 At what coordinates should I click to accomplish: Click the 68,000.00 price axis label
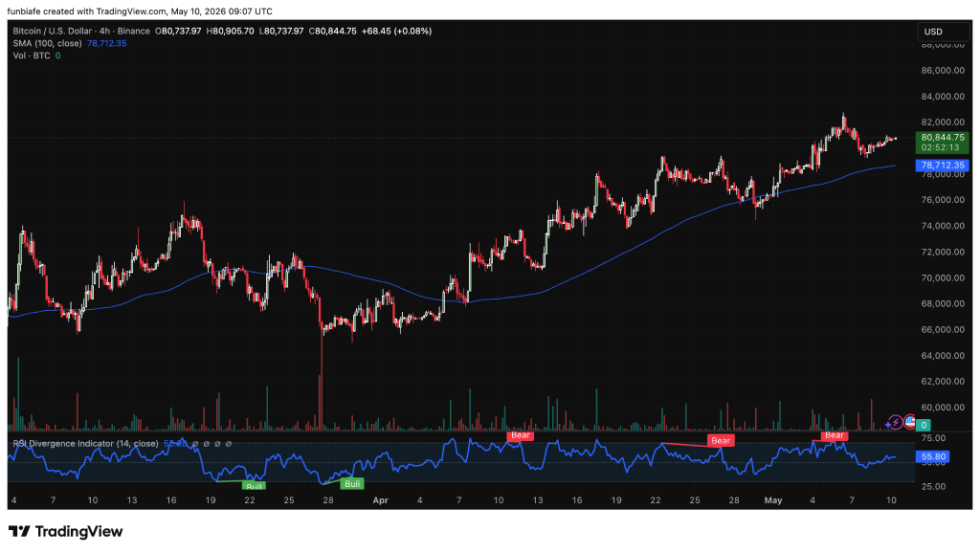click(x=943, y=303)
